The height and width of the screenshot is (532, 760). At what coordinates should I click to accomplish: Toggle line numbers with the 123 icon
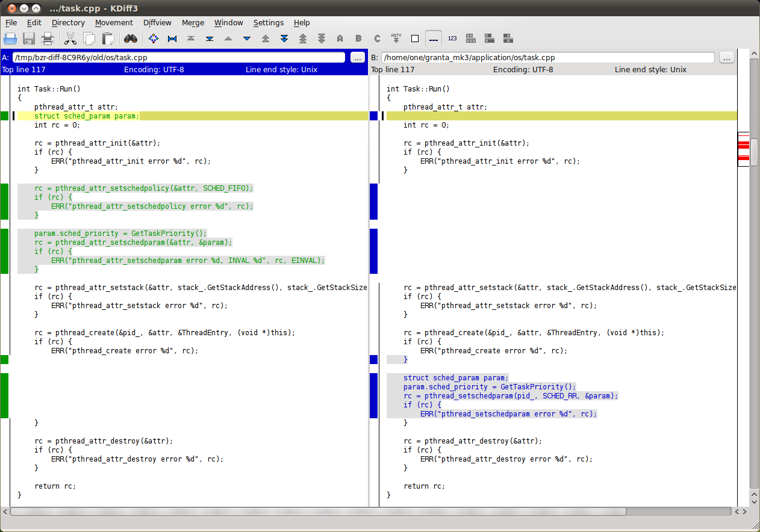click(x=452, y=38)
